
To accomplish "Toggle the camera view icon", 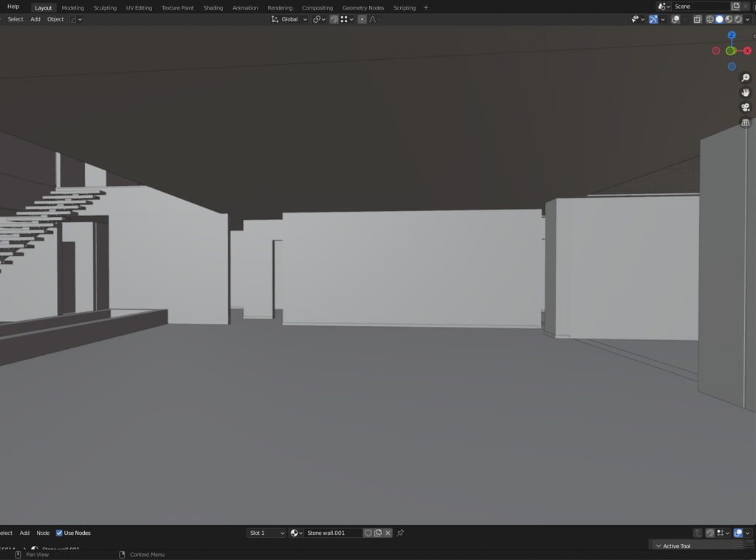I will (745, 108).
